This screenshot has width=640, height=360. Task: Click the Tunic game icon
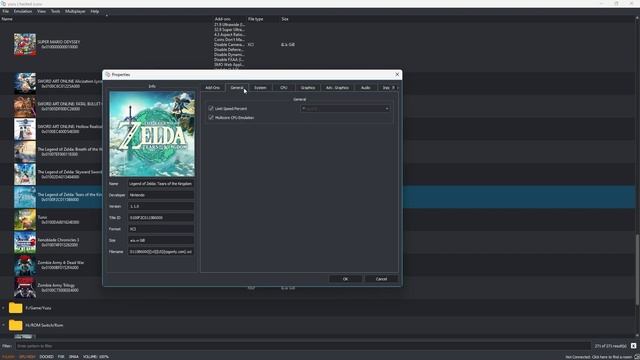(x=25, y=220)
